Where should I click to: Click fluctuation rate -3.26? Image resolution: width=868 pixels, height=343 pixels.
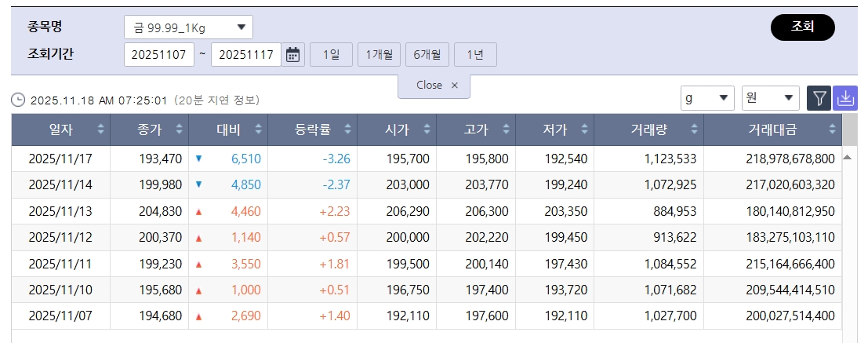point(336,159)
